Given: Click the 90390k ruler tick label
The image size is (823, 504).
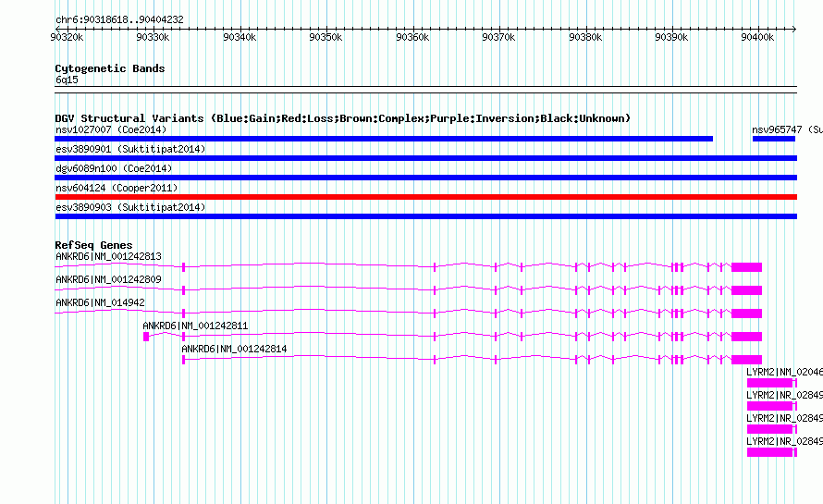Looking at the screenshot, I should pyautogui.click(x=671, y=37).
